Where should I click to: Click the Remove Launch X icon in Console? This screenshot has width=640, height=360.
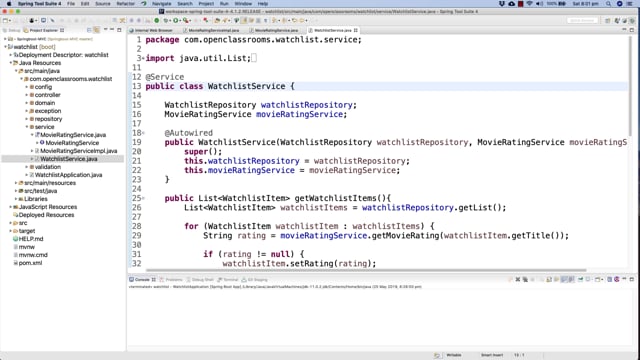coord(518,280)
